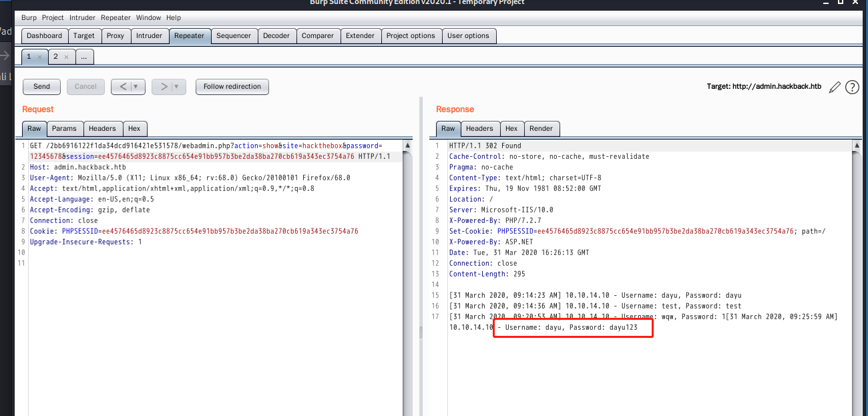Switch to the Extender tab
This screenshot has height=416, width=868.
360,36
